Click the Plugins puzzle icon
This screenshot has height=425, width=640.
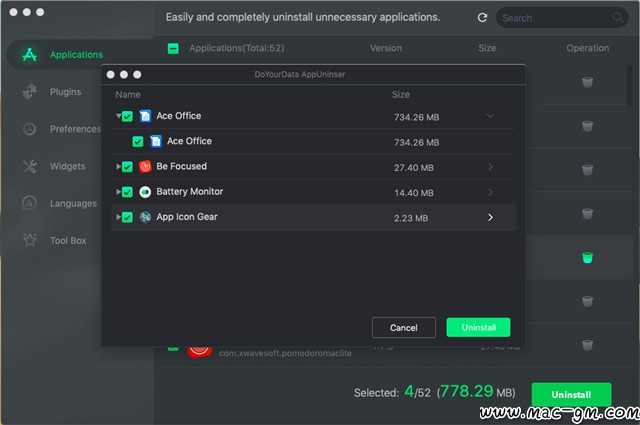click(x=29, y=91)
